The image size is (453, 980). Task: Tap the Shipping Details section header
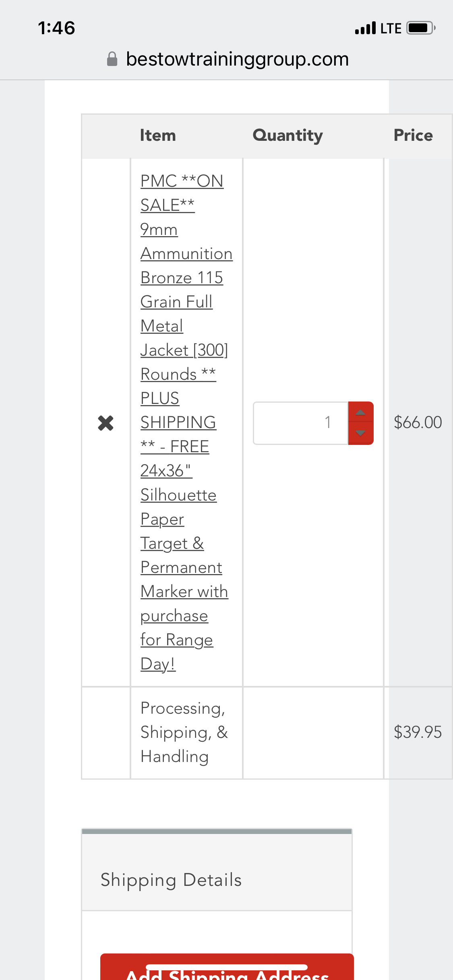[171, 880]
